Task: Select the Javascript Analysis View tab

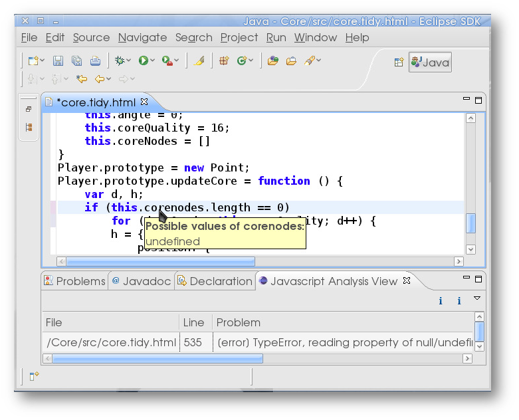Action: [x=334, y=281]
